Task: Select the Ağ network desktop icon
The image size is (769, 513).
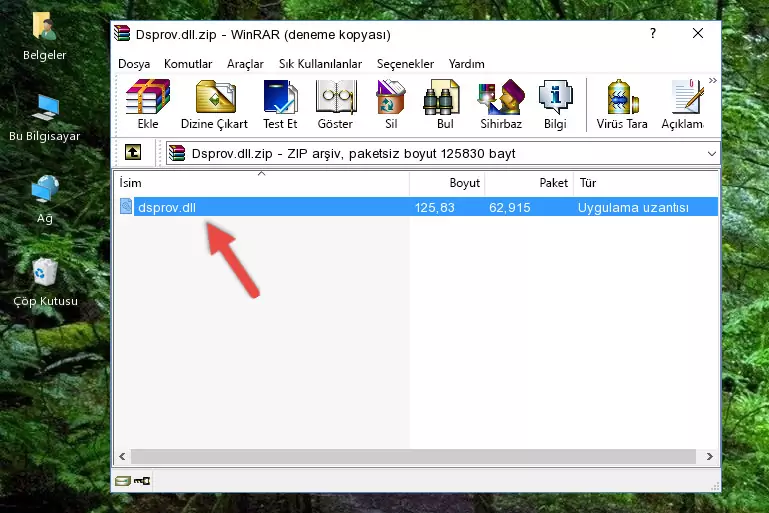Action: coord(45,200)
